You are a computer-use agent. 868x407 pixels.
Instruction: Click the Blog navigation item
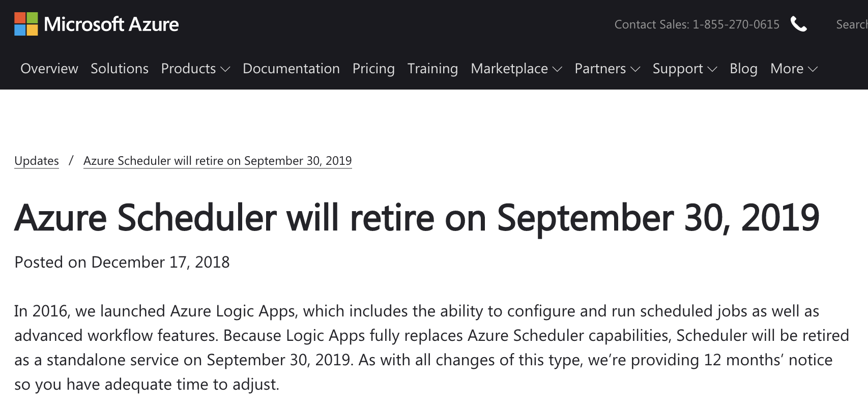(x=743, y=69)
